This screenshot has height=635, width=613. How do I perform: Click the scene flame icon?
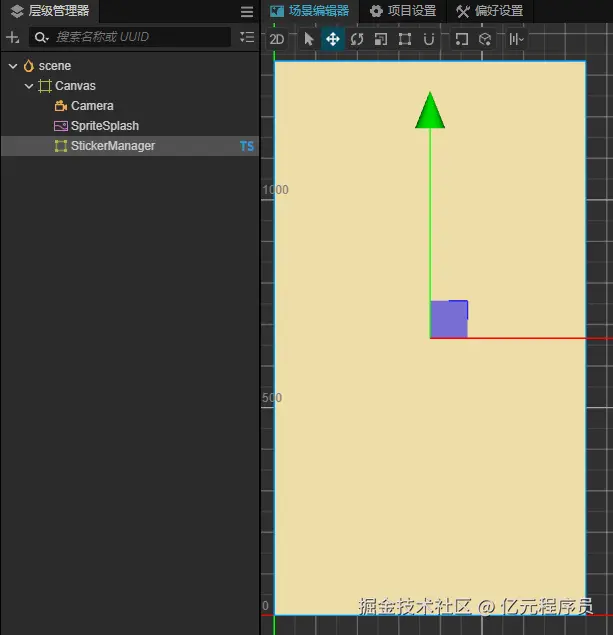point(28,66)
